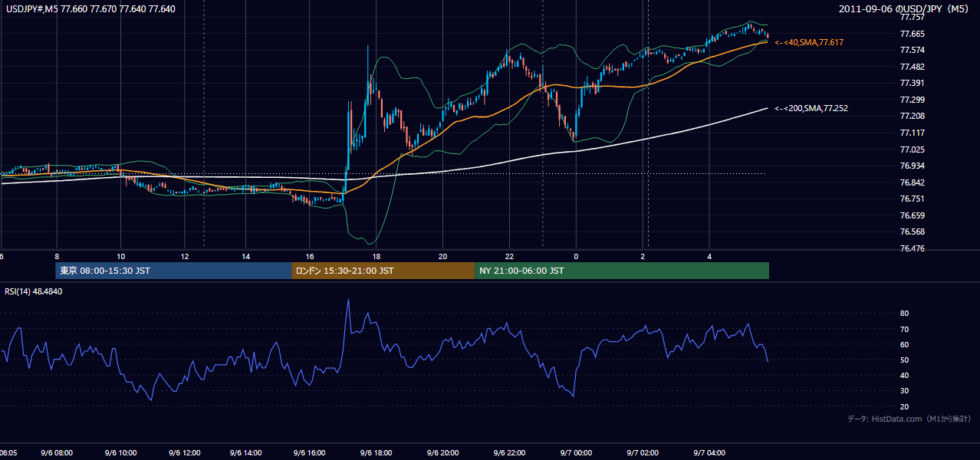Click hour label 22 under the price chart
Viewport: 980px width, 460px height.
pos(509,256)
